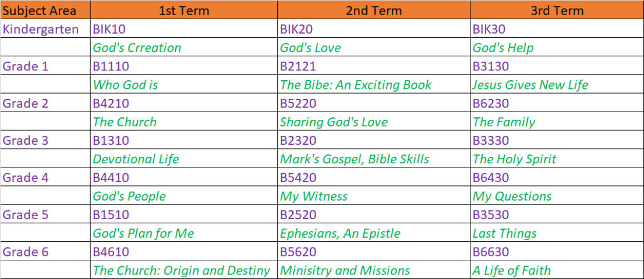Open God's Plan for Me title
Screen dimensions: 644x279
(143, 234)
